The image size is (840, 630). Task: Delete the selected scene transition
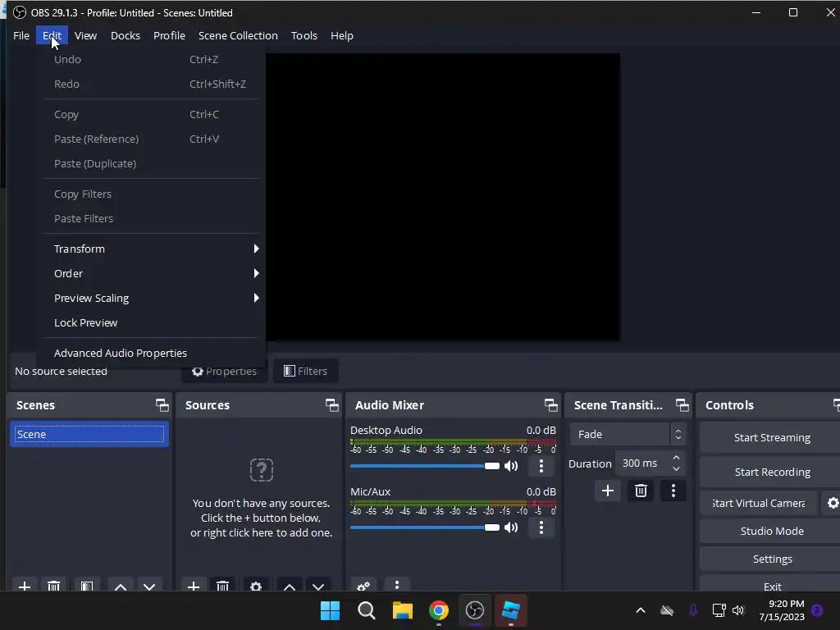[641, 491]
